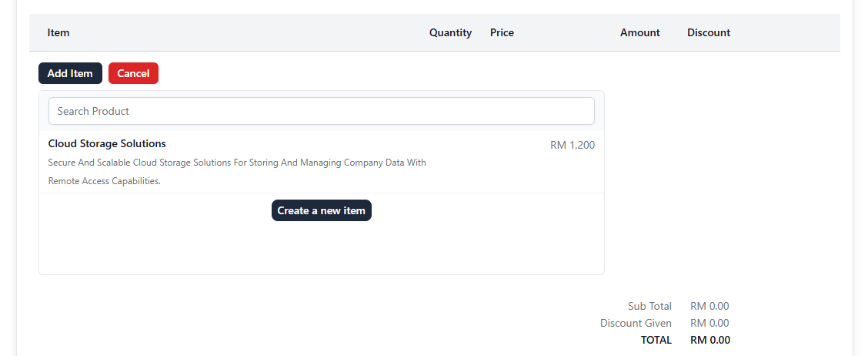
Task: Click the Sub Total RM 0.00 value
Action: (709, 306)
